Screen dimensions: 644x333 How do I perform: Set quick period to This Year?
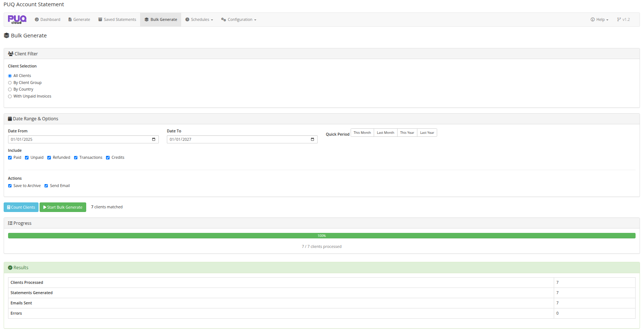tap(407, 133)
